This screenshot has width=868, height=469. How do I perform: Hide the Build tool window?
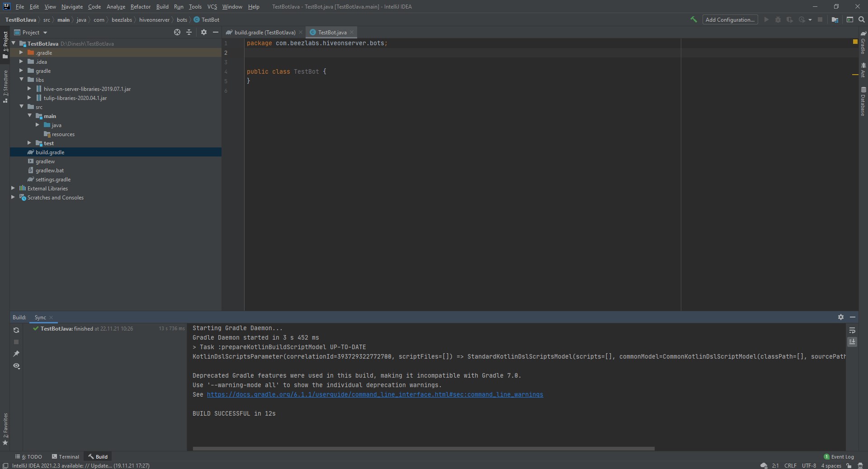[853, 317]
